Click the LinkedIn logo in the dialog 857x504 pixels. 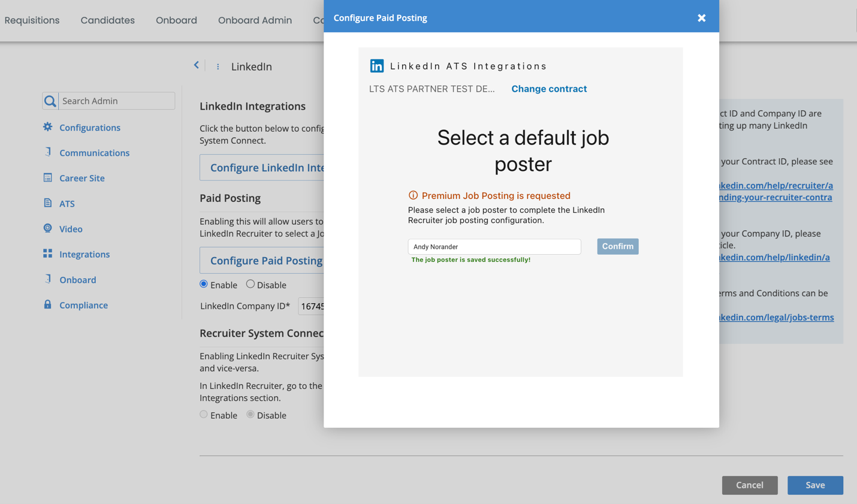click(x=377, y=66)
